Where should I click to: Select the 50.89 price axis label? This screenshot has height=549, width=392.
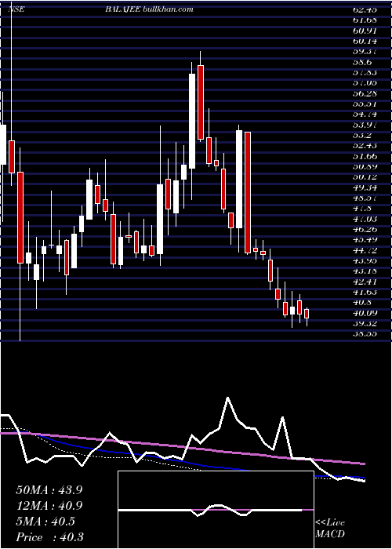(x=365, y=166)
